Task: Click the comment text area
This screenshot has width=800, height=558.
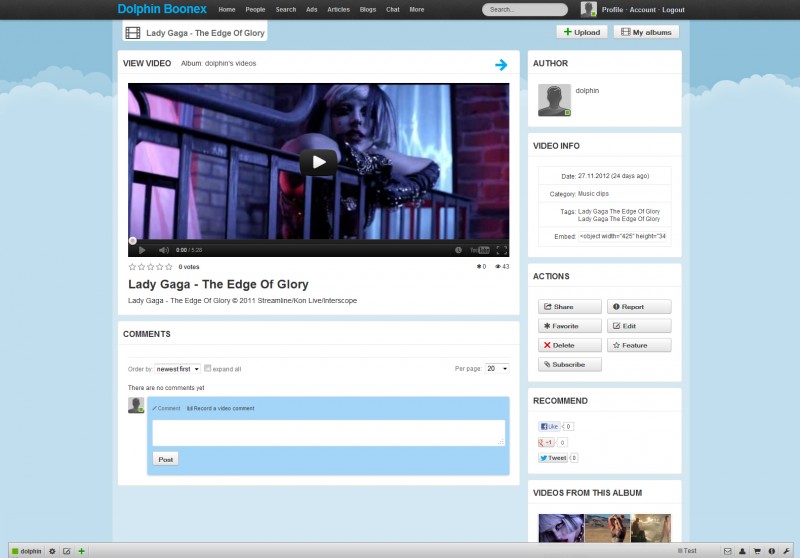Action: click(x=329, y=433)
